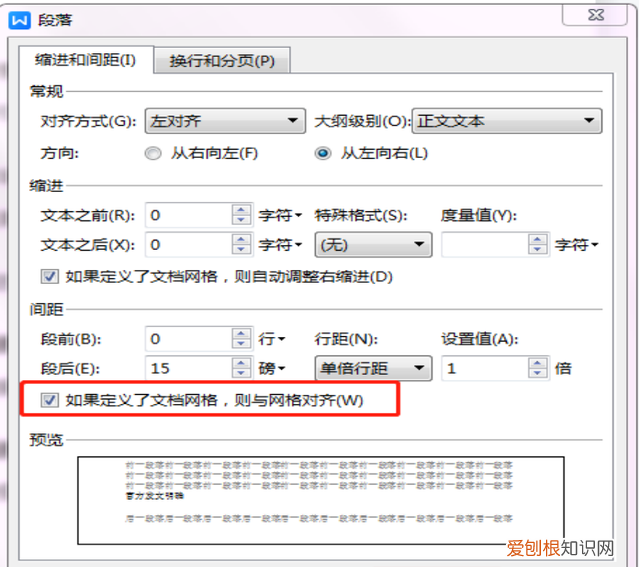Open 行 unit dropdown beside 段前
The image size is (640, 567).
click(271, 339)
